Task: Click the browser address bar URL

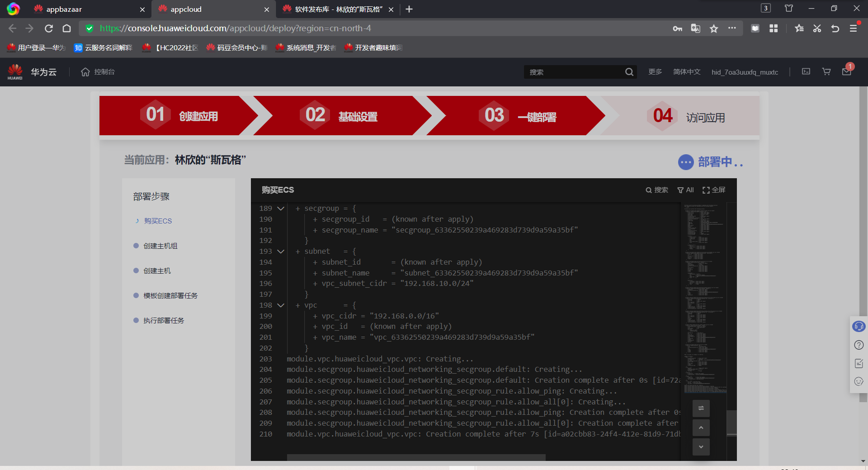Action: click(235, 28)
